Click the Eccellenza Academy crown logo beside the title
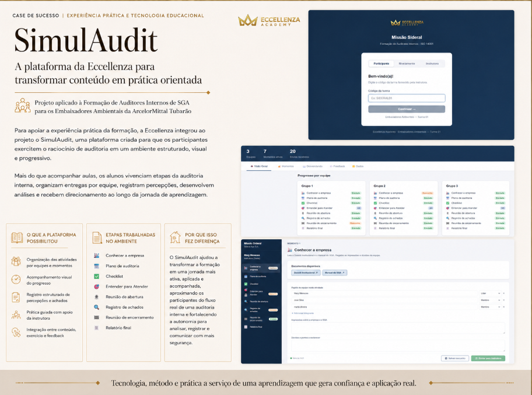Viewport: 532px width, 395px height. pos(248,20)
